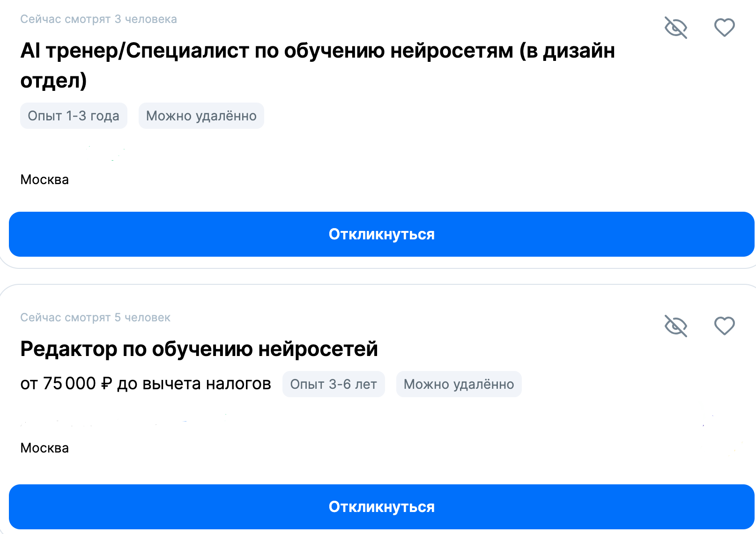Screen dimensions: 756x534
Task: Open the AI тренер/Специалист по обучению нейросетям vacancy
Action: click(318, 65)
